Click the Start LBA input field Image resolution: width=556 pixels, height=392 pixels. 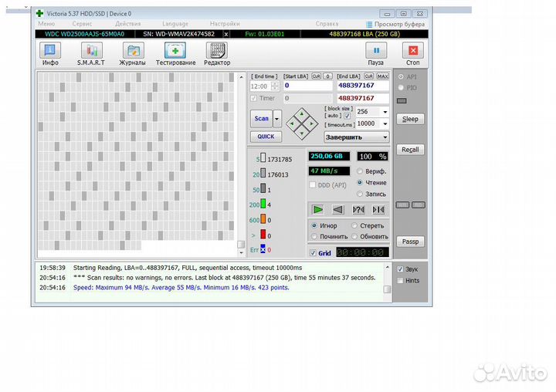pos(308,86)
